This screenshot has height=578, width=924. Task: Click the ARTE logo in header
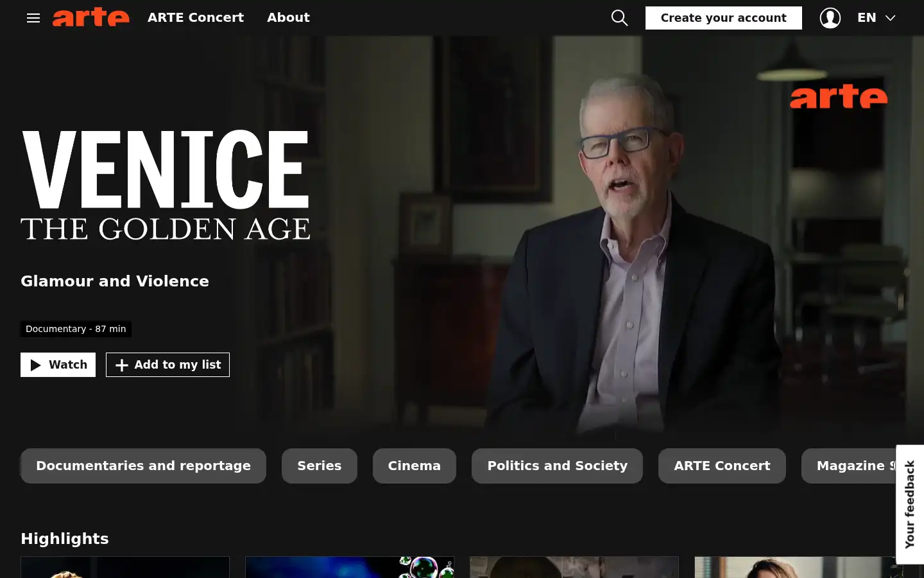click(91, 17)
